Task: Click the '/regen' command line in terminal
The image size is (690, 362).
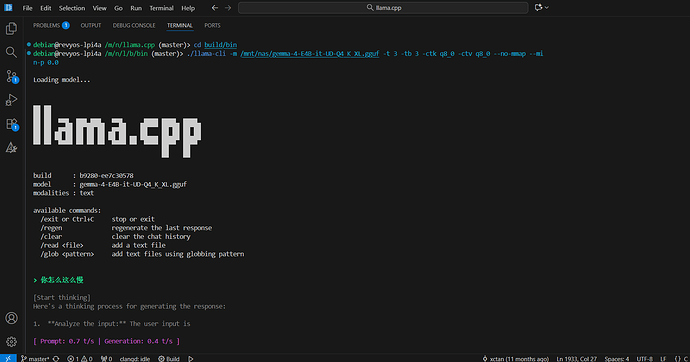Action: click(126, 228)
